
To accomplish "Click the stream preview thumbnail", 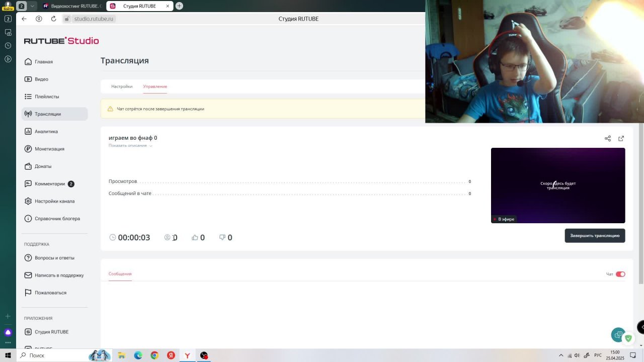I will pyautogui.click(x=558, y=186).
